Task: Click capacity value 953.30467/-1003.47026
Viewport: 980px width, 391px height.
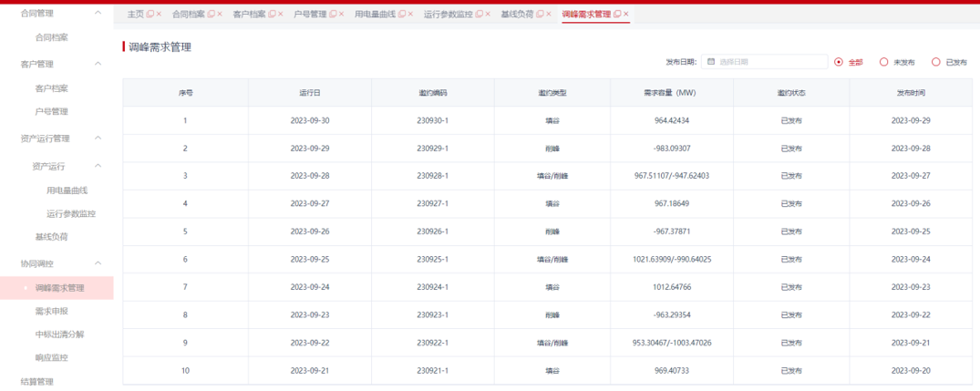Action: coord(671,343)
